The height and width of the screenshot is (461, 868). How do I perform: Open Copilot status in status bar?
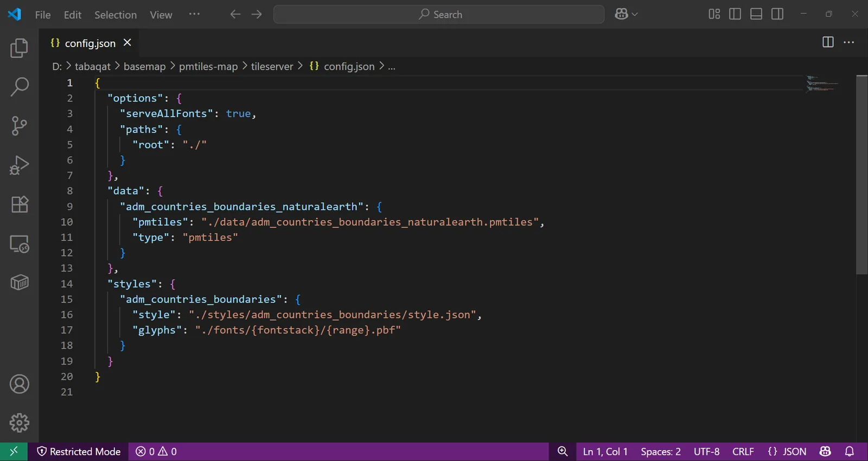coord(825,451)
